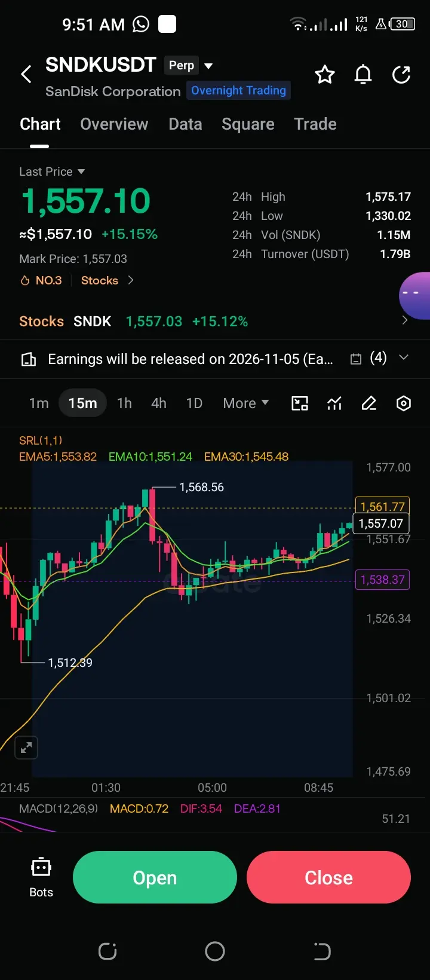Tap the share icon in the header
This screenshot has width=430, height=980.
point(401,75)
